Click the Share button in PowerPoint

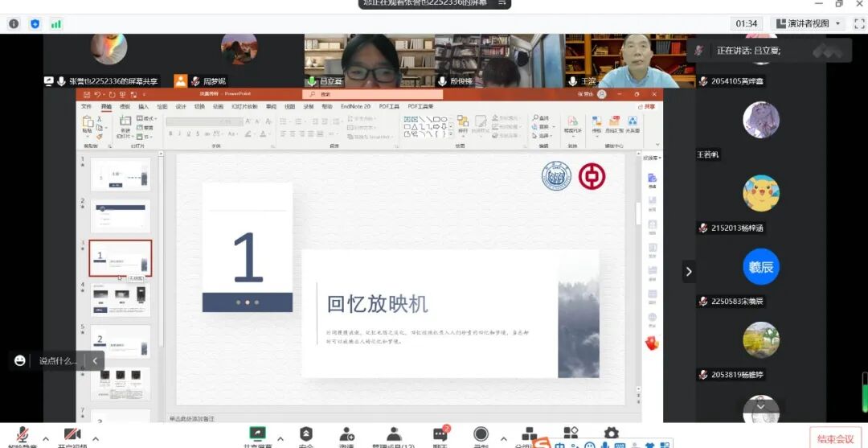(646, 106)
